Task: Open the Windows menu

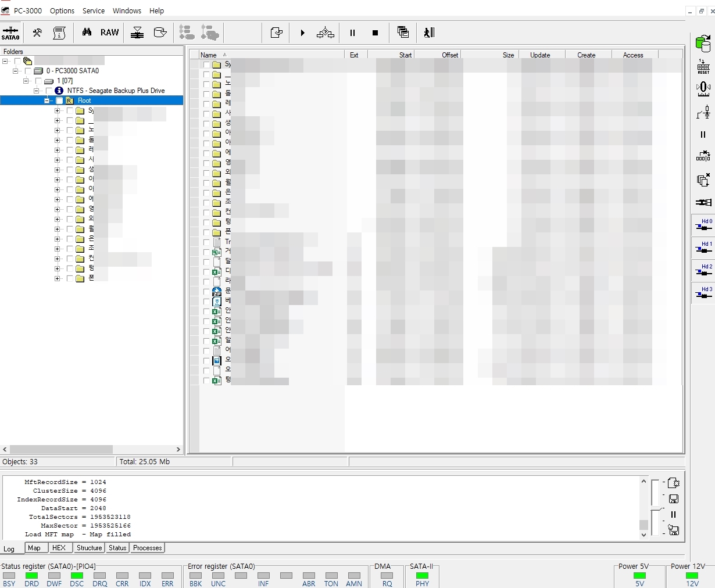Action: coord(127,10)
